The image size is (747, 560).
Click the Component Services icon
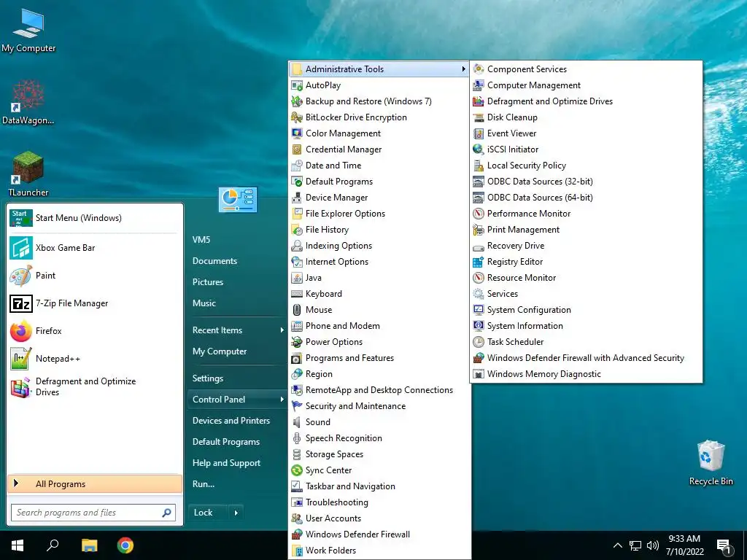coord(479,69)
